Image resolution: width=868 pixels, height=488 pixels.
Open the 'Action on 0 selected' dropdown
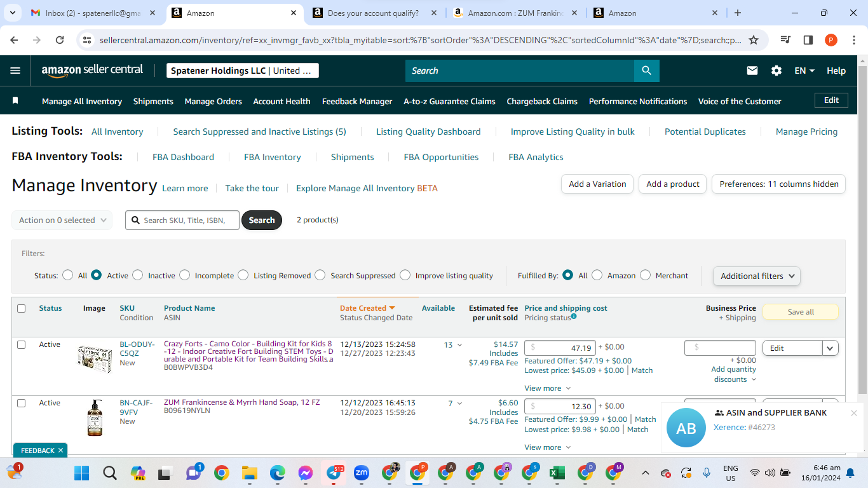pos(62,220)
